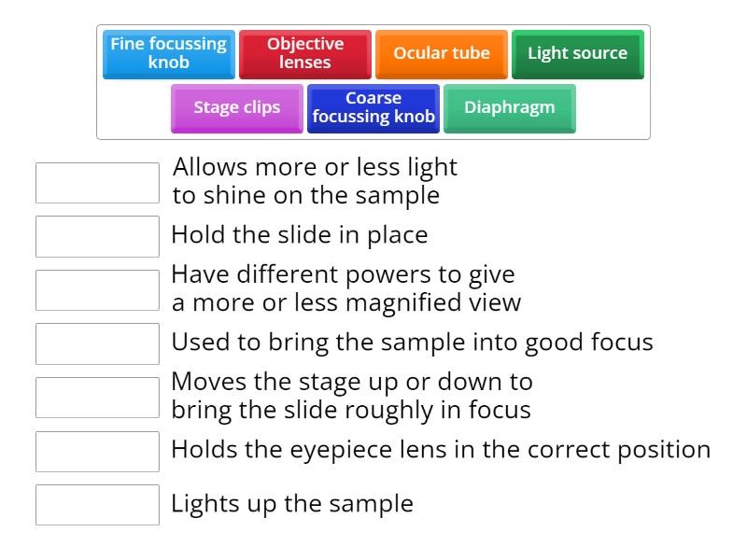Click the empty box beside 'Allows more or less light'
This screenshot has height=560, width=747.
(x=97, y=183)
